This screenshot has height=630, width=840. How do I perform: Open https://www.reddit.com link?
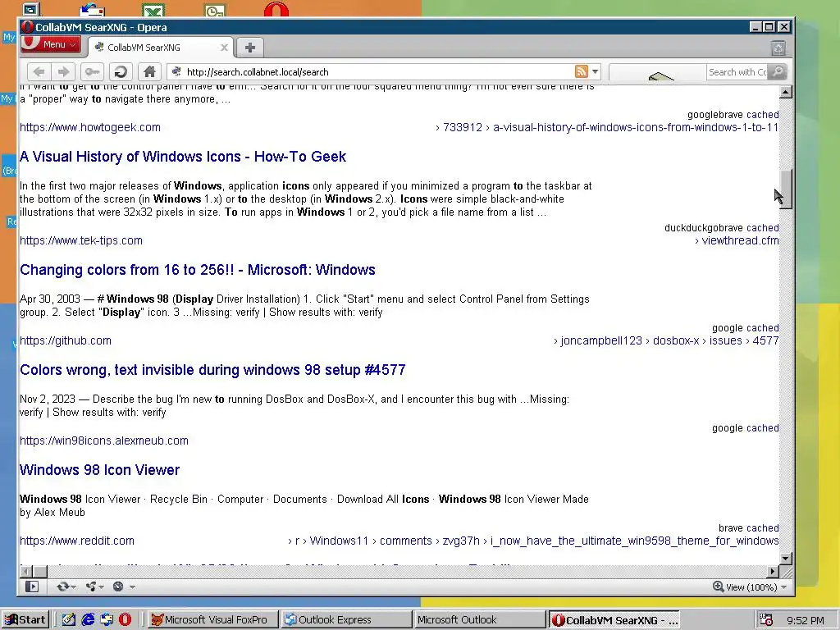(76, 541)
